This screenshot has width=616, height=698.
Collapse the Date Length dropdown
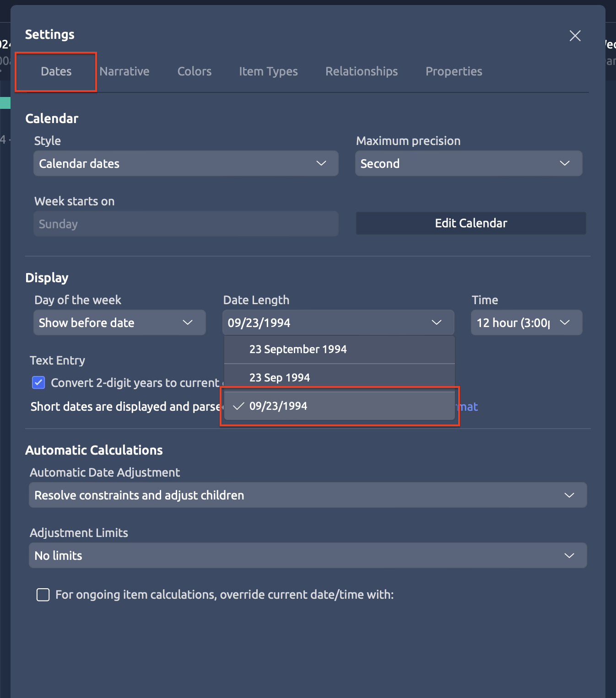338,323
